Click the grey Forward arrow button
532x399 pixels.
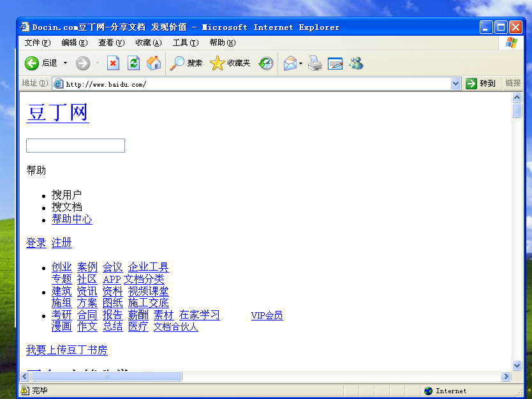pos(83,63)
